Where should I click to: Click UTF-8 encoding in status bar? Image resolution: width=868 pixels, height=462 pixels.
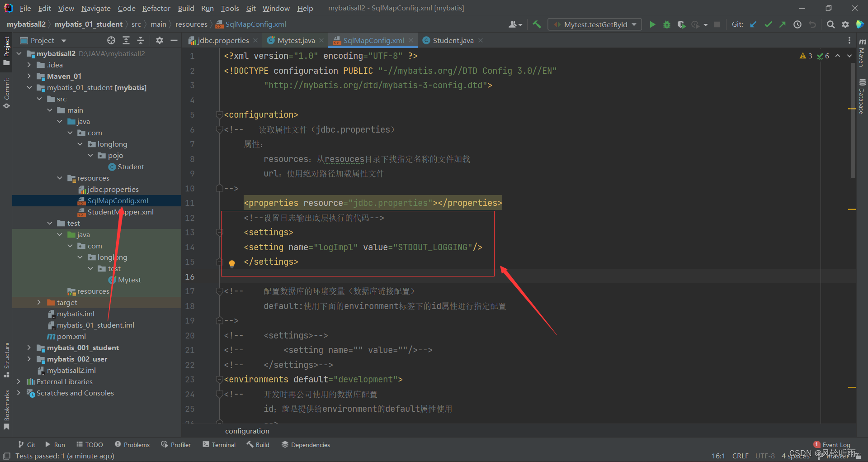(x=765, y=456)
